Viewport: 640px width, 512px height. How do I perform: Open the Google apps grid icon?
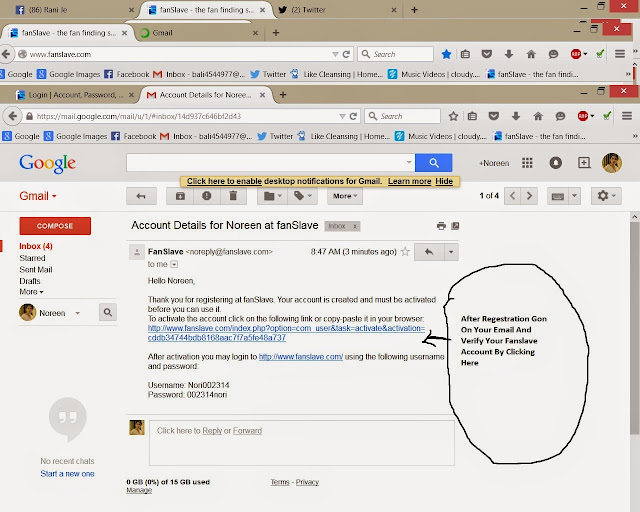(x=527, y=163)
